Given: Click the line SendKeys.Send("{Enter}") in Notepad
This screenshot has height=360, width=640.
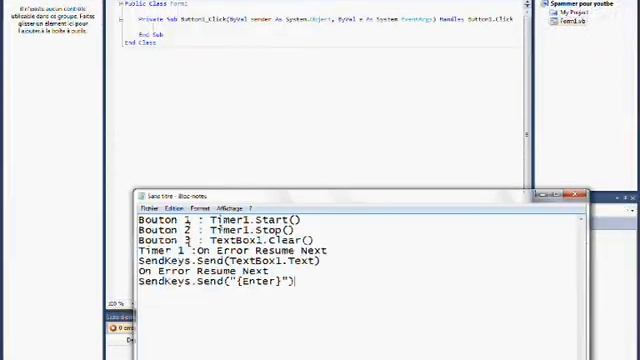Looking at the screenshot, I should 216,281.
